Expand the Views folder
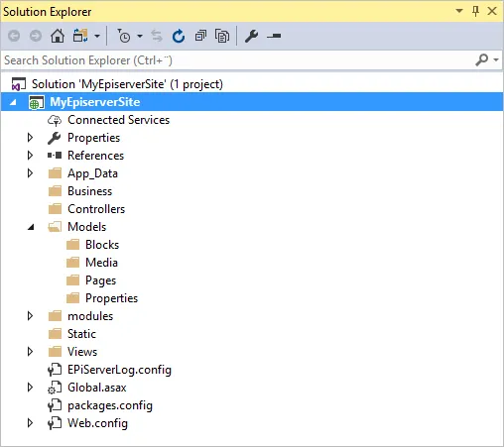Viewport: 504px width, 447px height. [30, 352]
